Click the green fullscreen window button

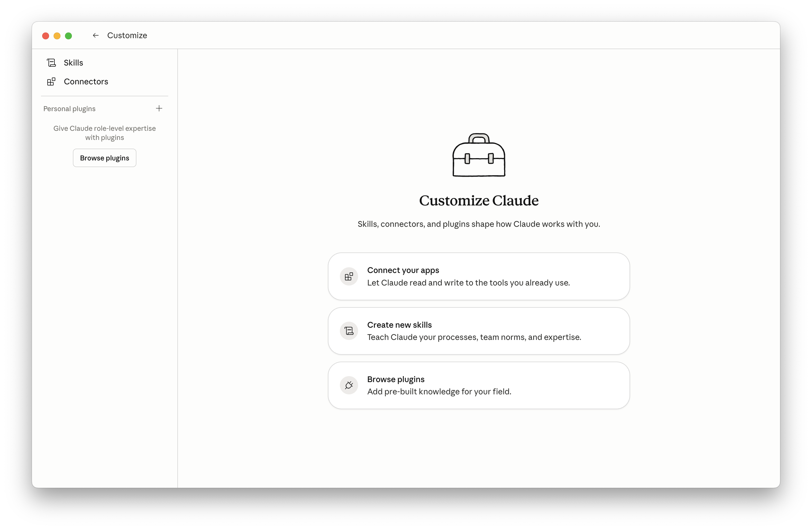pos(68,36)
